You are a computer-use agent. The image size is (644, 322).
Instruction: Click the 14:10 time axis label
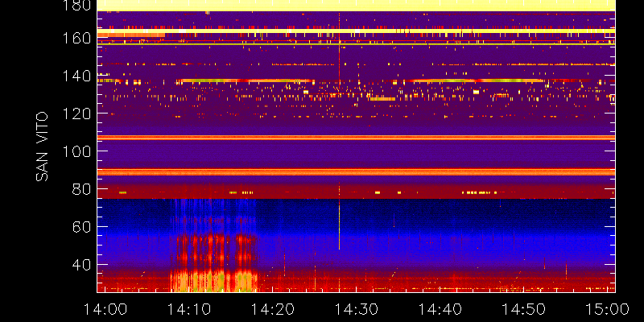point(189,309)
